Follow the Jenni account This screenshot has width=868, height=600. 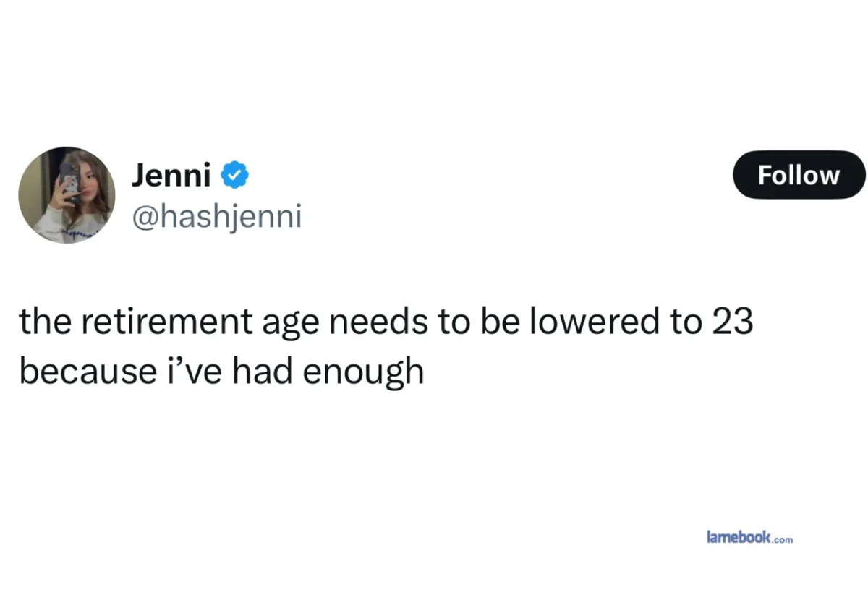click(799, 175)
